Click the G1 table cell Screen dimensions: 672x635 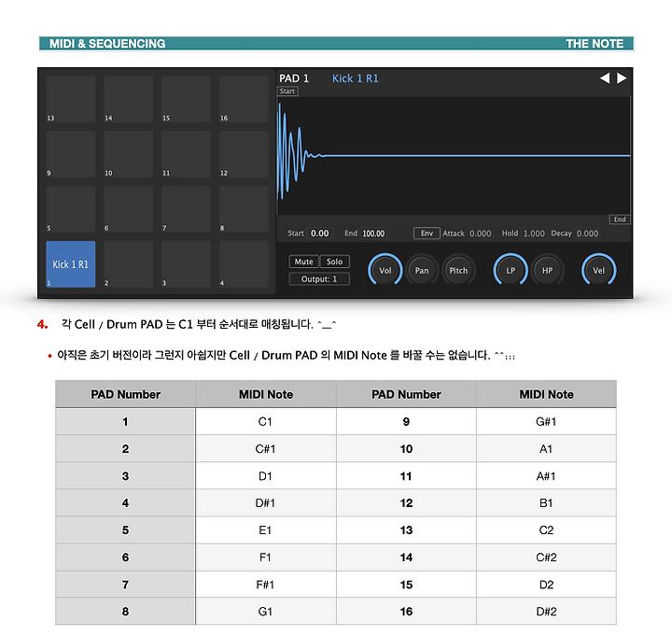click(x=266, y=612)
